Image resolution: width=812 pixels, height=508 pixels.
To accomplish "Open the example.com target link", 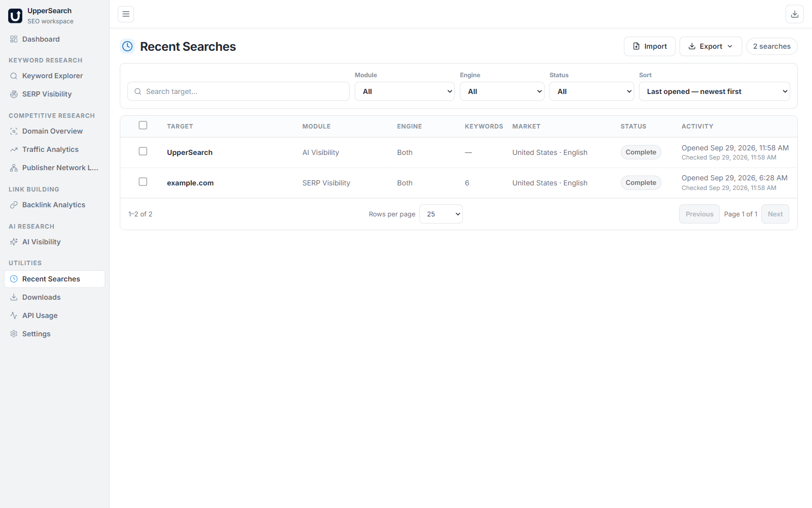I will (x=190, y=183).
